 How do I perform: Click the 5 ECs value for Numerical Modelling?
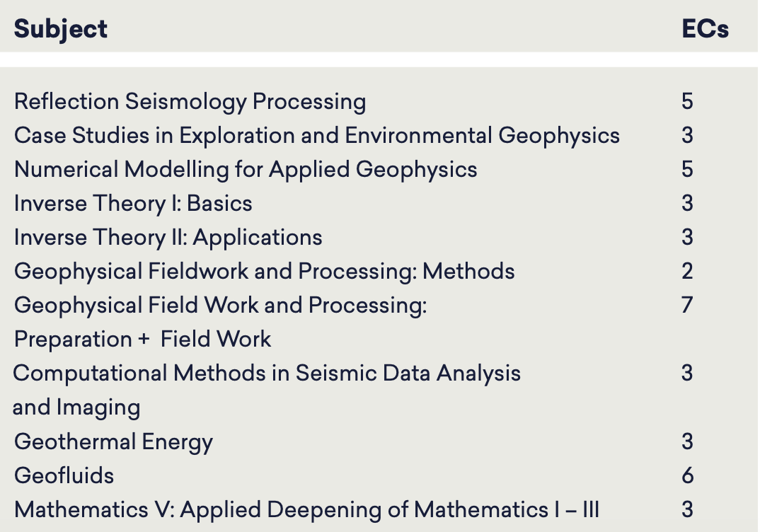pos(687,169)
